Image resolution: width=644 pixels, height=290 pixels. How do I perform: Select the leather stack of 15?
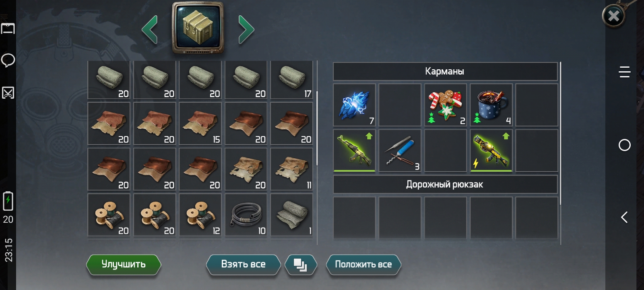click(x=200, y=123)
